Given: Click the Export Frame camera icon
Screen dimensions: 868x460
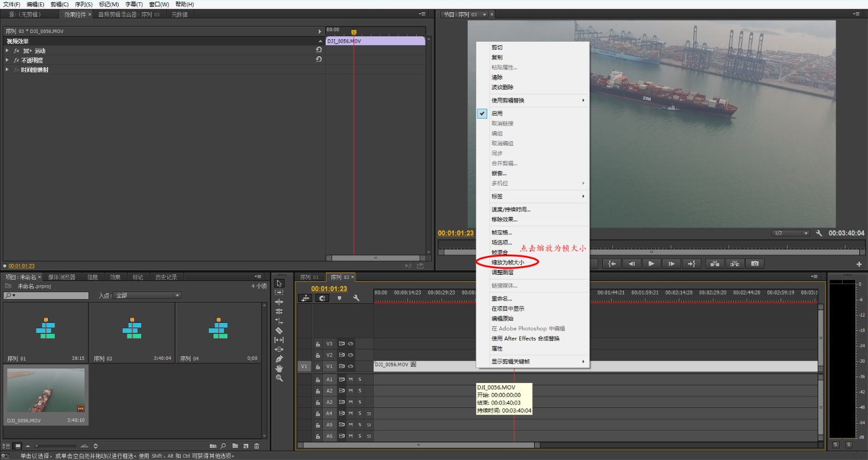Looking at the screenshot, I should [755, 264].
